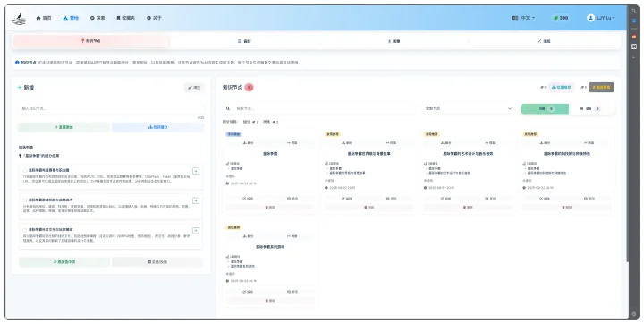Click 细分 on the 艺术设计与音乐音效 card
The width and height of the screenshot is (644, 324).
[x=445, y=143]
